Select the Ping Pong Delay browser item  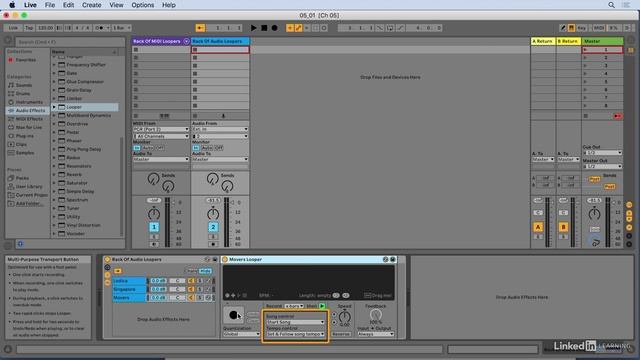pos(83,149)
